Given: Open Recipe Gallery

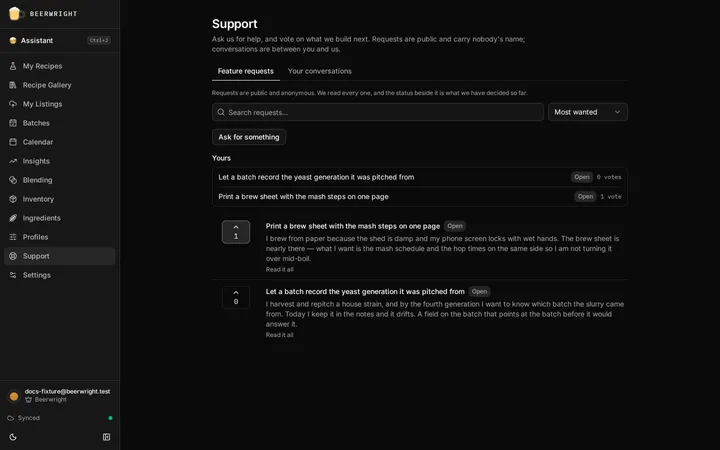Looking at the screenshot, I should [x=60, y=85].
